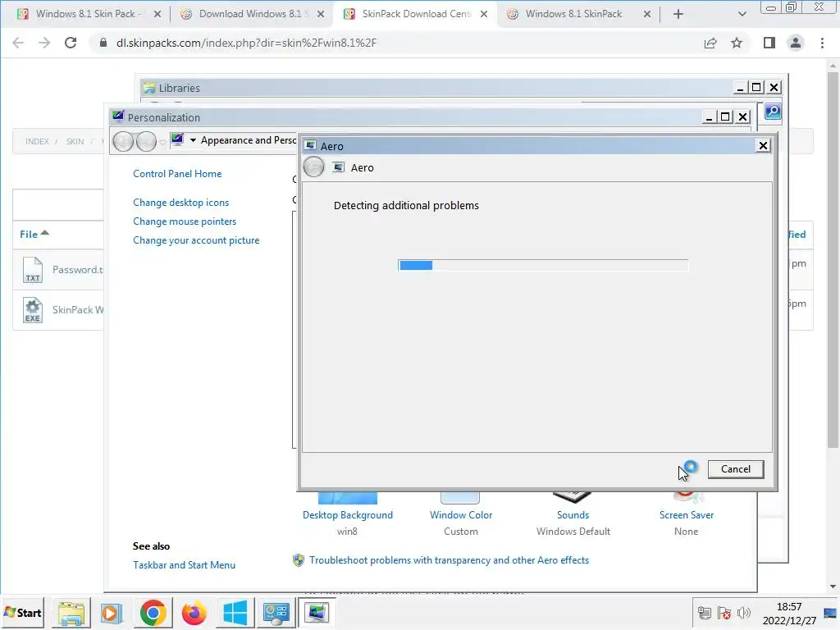840x630 pixels.
Task: Open Desktop Background settings
Action: [348, 515]
